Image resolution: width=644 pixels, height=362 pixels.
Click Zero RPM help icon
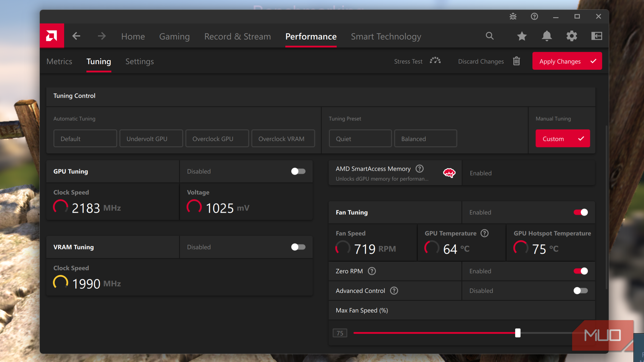(x=372, y=271)
